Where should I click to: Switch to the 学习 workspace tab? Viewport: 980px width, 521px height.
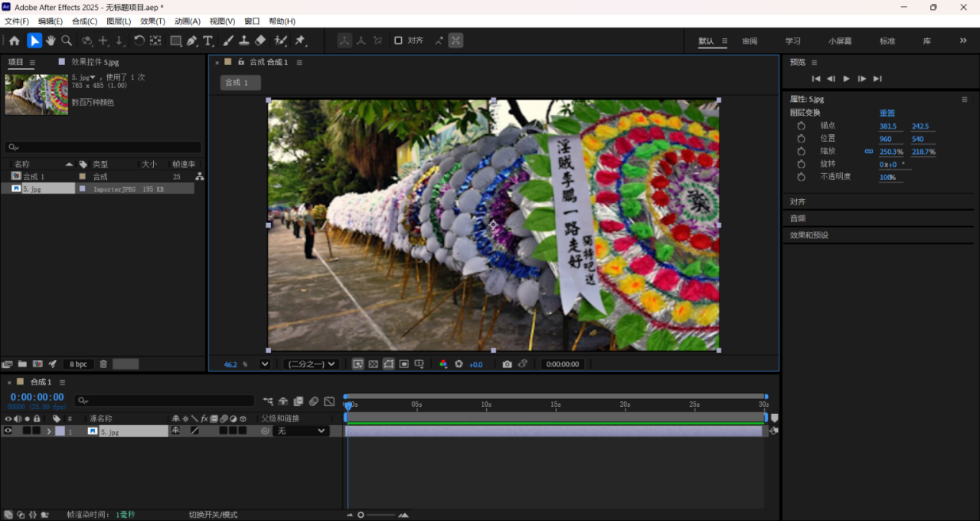[x=792, y=41]
